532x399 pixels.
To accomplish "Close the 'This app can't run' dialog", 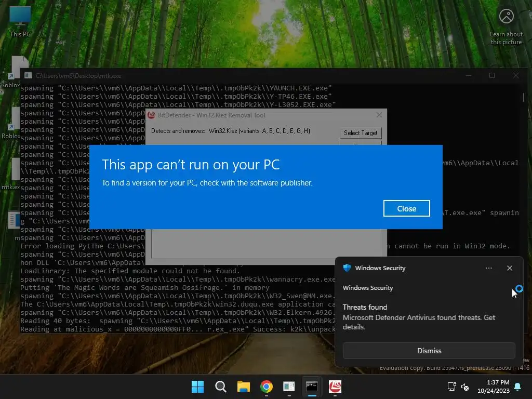I will [406, 208].
